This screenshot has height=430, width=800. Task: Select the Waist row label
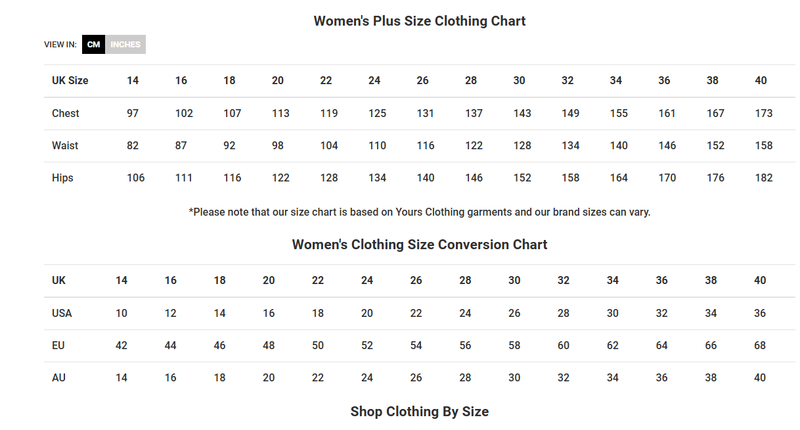[x=65, y=145]
